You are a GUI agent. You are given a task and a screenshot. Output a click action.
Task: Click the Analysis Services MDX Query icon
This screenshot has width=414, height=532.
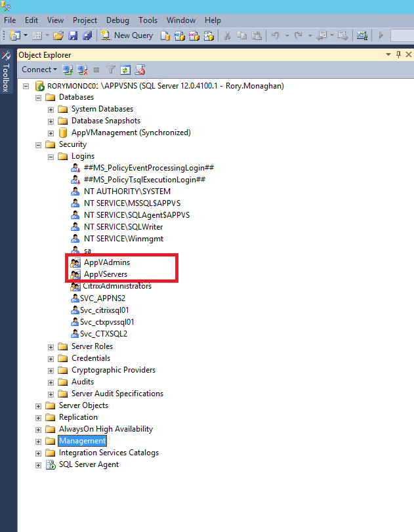180,35
